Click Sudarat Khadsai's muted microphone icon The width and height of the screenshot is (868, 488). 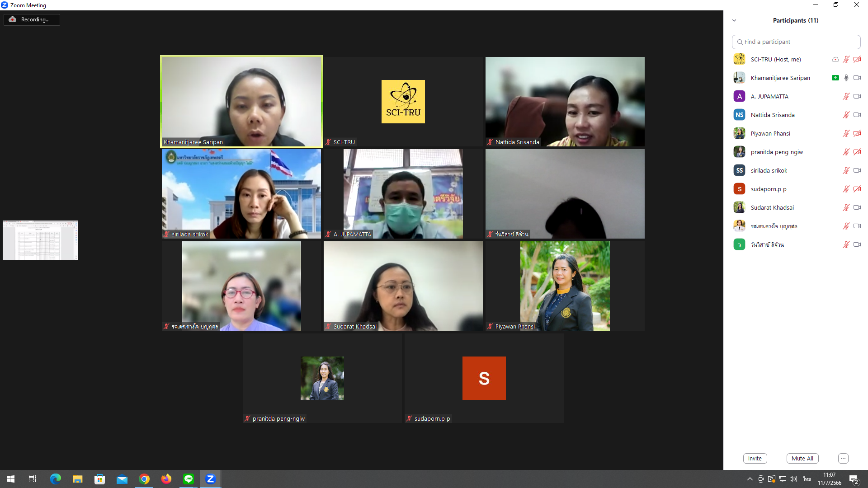[x=846, y=207]
